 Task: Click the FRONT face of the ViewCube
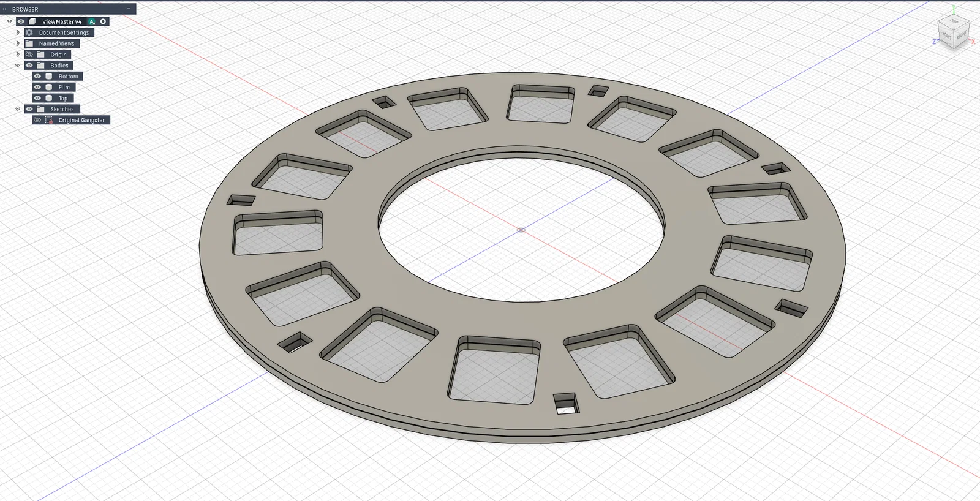pyautogui.click(x=946, y=36)
